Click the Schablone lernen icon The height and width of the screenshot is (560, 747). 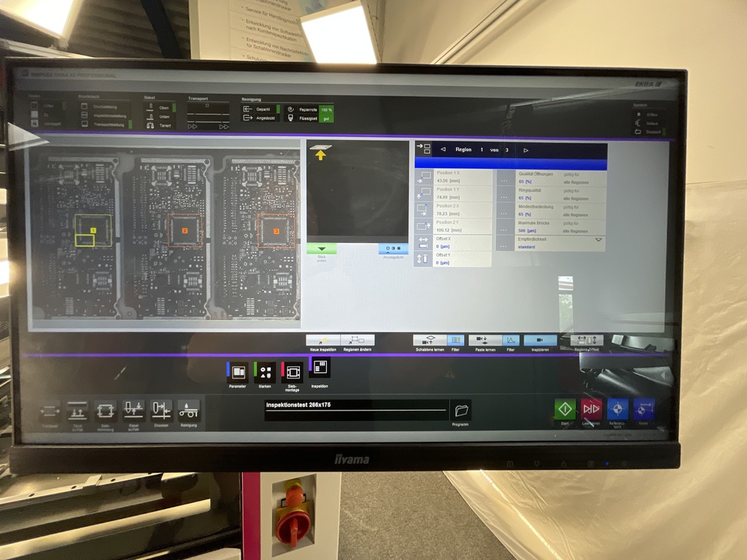[x=430, y=340]
